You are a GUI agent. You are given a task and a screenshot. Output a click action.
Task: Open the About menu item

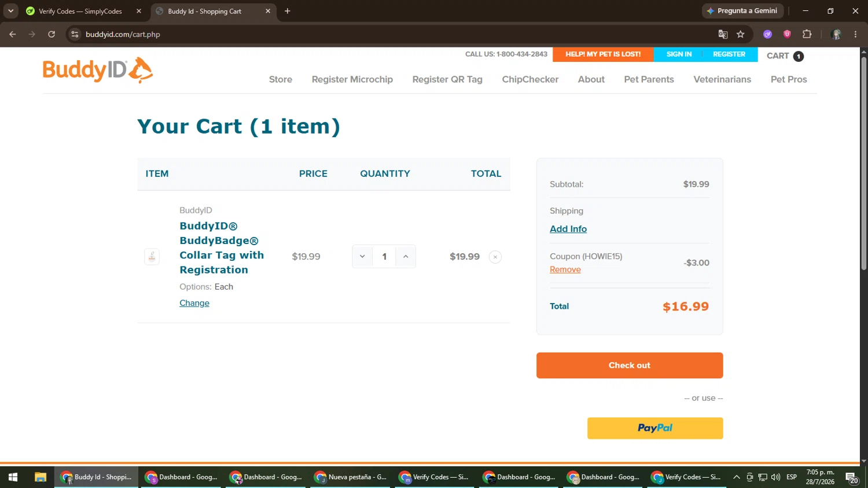click(591, 79)
